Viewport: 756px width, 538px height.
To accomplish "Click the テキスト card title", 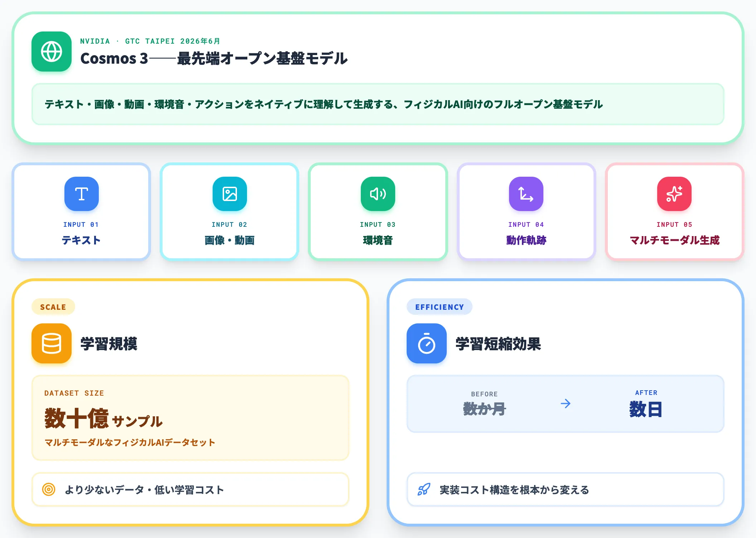I will tap(81, 240).
